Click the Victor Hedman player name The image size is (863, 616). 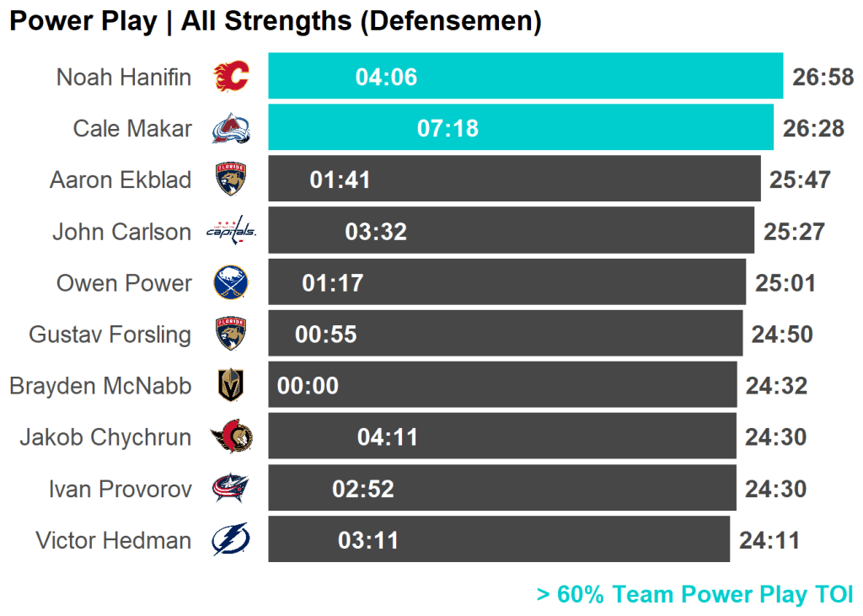(x=114, y=540)
